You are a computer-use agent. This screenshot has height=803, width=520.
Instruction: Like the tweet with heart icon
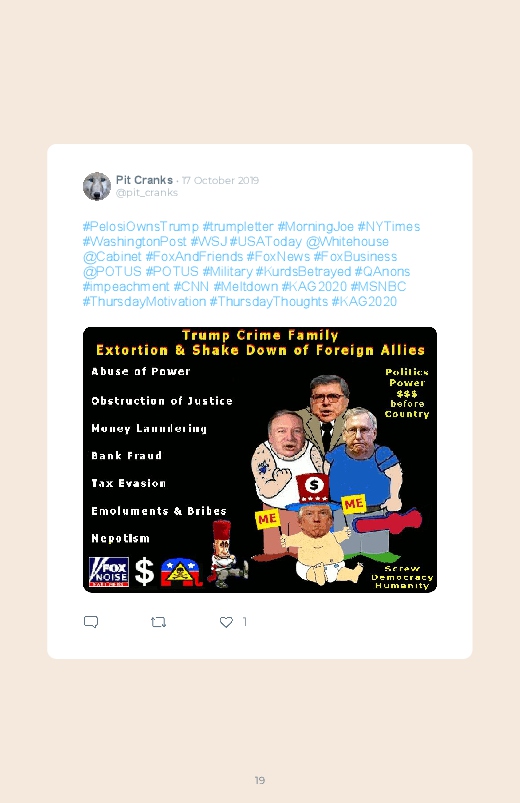coord(226,622)
